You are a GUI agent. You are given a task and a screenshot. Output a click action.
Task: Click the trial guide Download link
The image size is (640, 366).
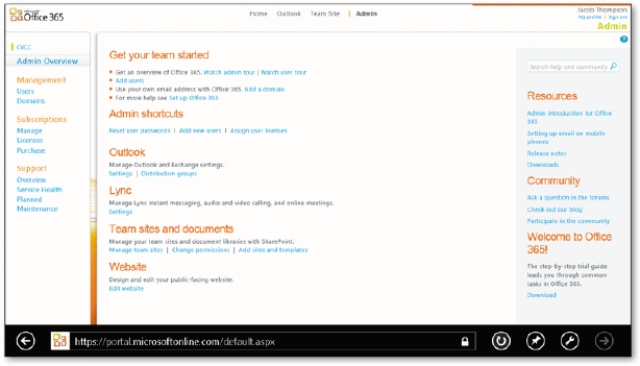[x=541, y=295]
